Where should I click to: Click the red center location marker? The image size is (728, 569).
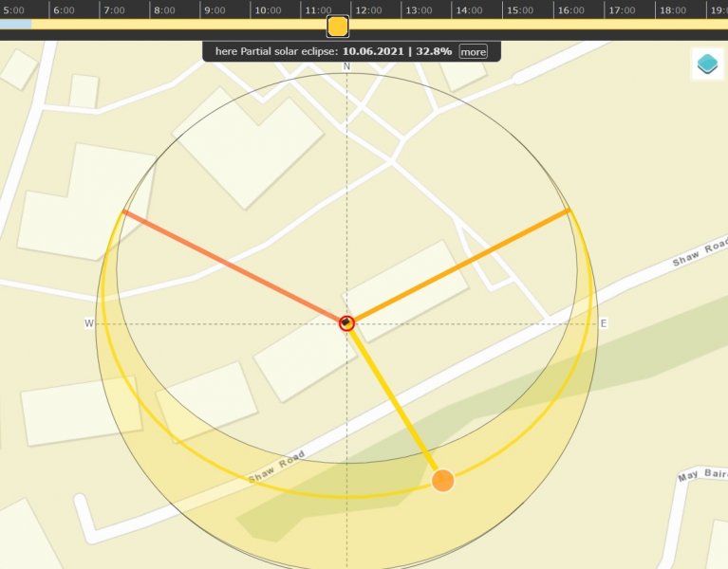pos(346,323)
